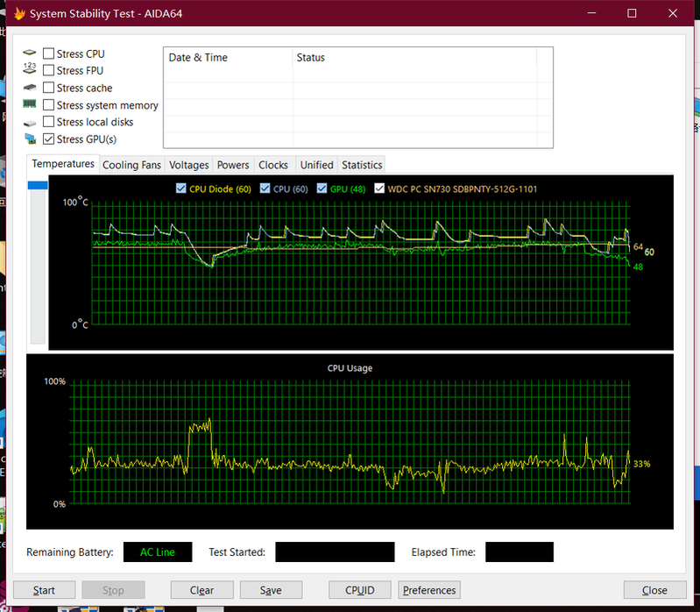The image size is (700, 612).
Task: Toggle WDC PC SN730 drive graph checkbox
Action: point(379,189)
